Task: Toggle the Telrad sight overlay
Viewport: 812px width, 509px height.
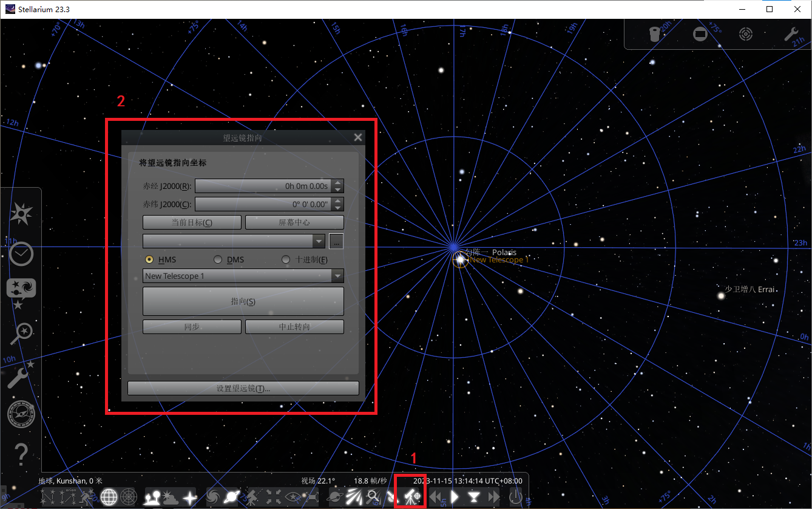Action: [746, 34]
